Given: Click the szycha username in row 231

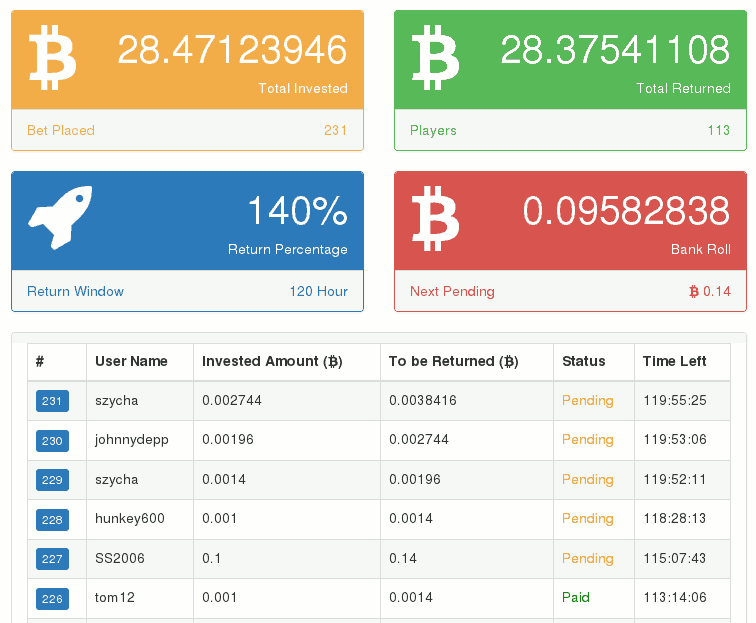Looking at the screenshot, I should pyautogui.click(x=117, y=401).
